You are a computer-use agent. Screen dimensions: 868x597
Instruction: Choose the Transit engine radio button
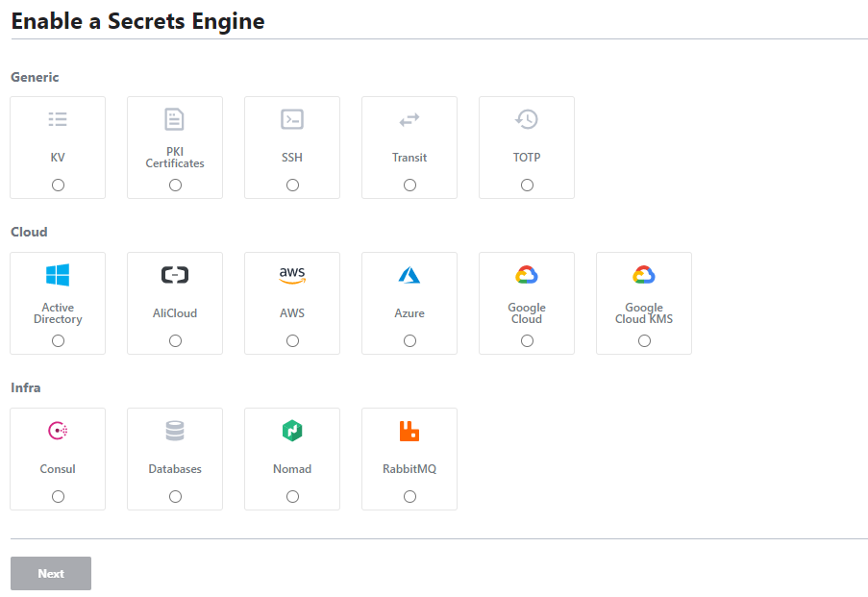[409, 185]
